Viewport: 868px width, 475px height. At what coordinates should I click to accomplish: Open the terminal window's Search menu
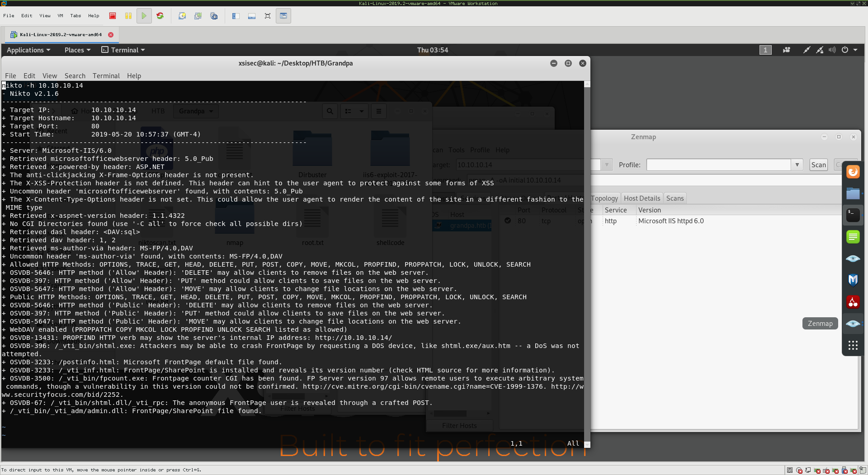click(x=75, y=76)
